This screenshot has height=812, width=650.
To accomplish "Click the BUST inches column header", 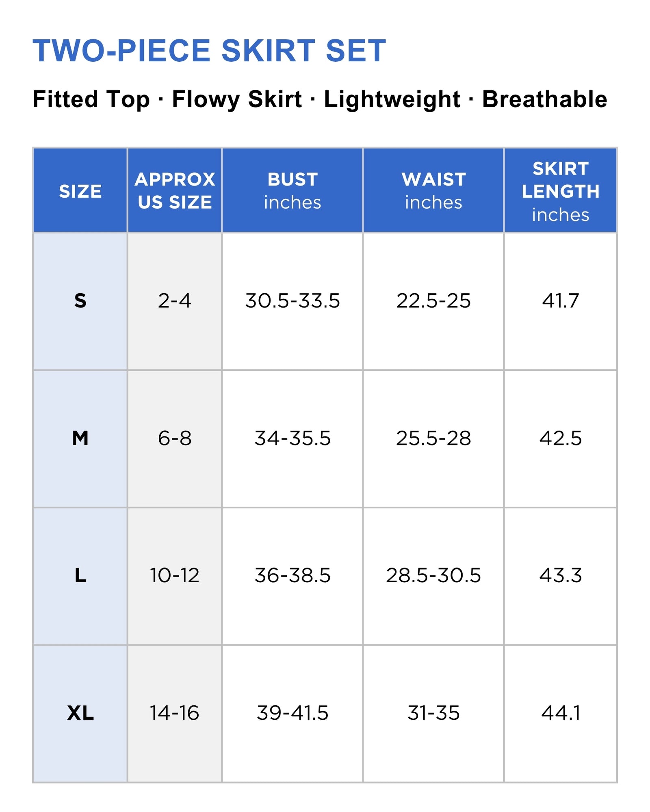I will point(292,191).
